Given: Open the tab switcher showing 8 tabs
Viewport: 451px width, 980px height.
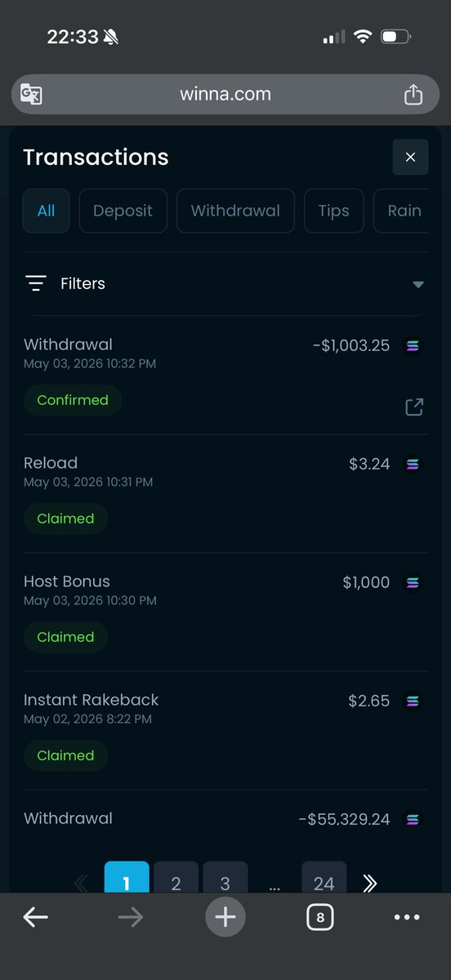Looking at the screenshot, I should pyautogui.click(x=320, y=917).
